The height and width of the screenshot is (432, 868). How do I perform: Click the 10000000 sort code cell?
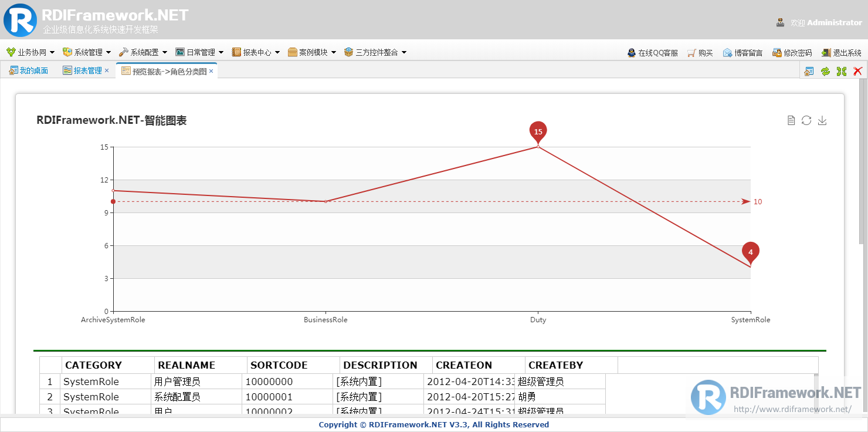click(287, 382)
